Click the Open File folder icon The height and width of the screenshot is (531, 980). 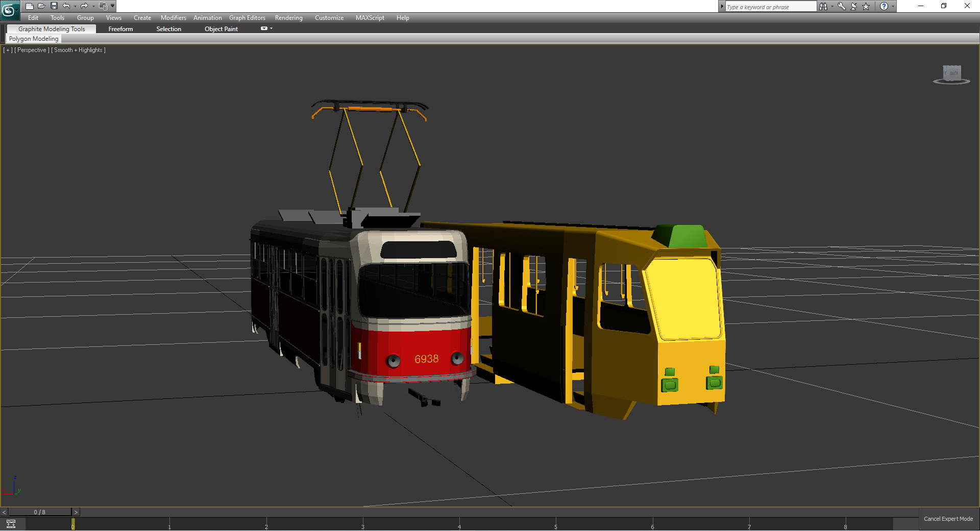coord(41,6)
